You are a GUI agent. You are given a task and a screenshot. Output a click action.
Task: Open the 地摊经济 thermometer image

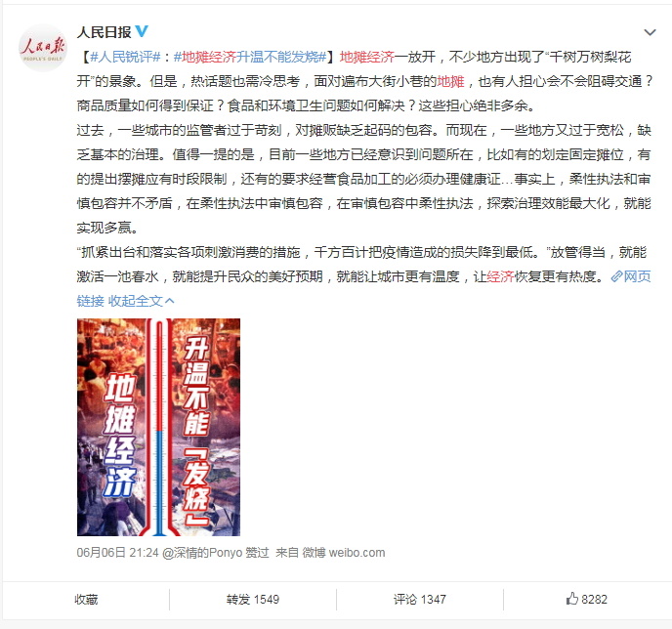click(158, 427)
